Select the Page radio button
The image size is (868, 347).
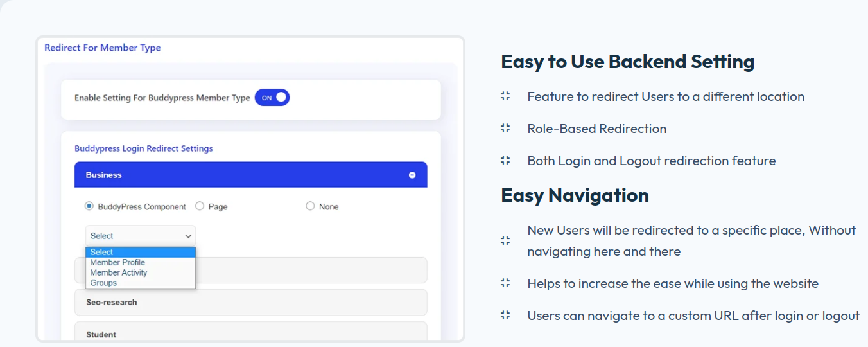[x=200, y=206]
